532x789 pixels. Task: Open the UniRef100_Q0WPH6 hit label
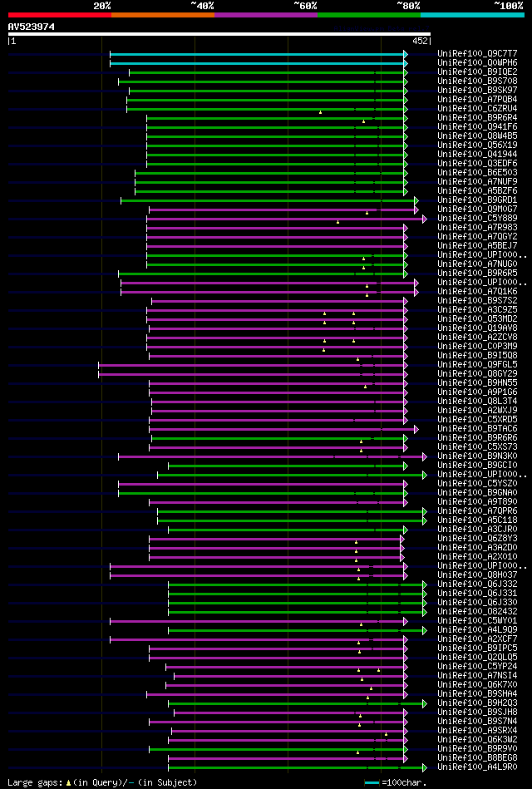tap(477, 63)
